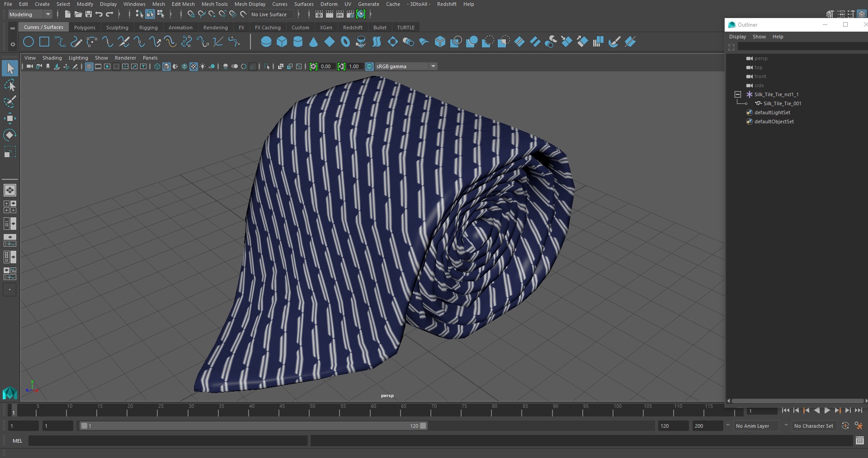Viewport: 868px width, 458px height.
Task: Open the sRGB gamma view transform dropdown
Action: (406, 66)
